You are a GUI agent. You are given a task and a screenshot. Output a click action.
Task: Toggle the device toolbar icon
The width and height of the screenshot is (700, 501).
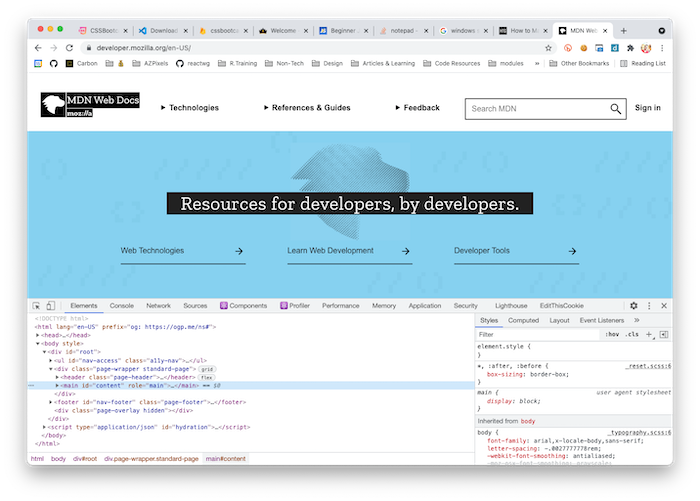pyautogui.click(x=50, y=306)
